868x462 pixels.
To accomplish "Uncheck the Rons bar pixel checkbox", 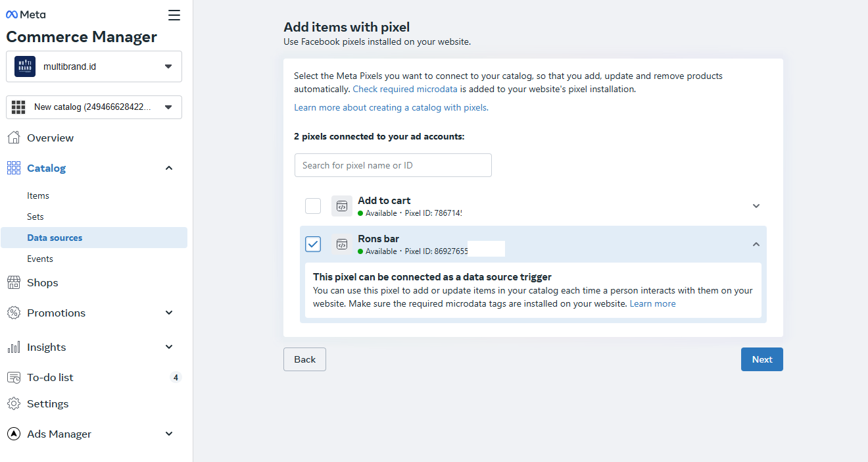I will (313, 244).
